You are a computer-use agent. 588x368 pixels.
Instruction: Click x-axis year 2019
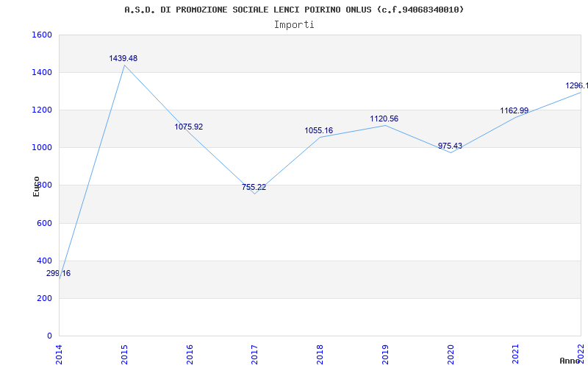tap(385, 354)
